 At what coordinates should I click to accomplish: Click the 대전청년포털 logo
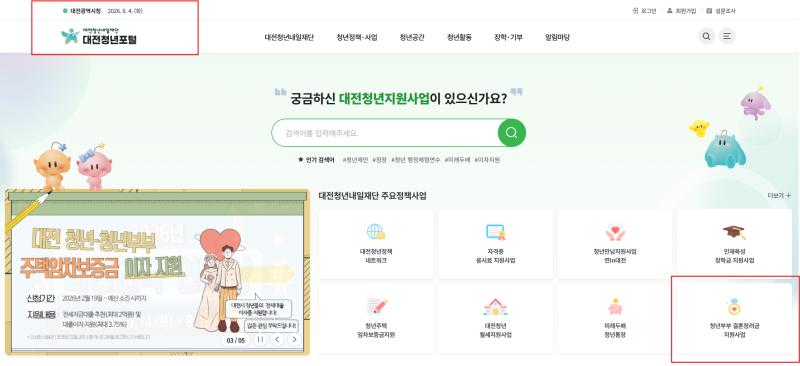[x=99, y=36]
